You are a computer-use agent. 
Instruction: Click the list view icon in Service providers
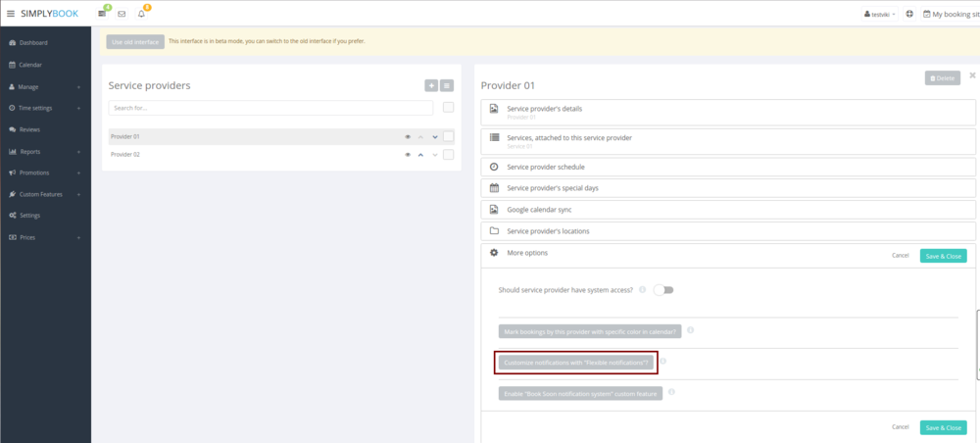(x=447, y=86)
